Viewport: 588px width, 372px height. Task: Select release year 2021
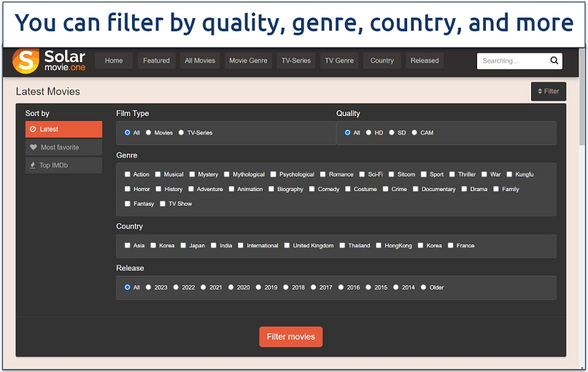[204, 287]
